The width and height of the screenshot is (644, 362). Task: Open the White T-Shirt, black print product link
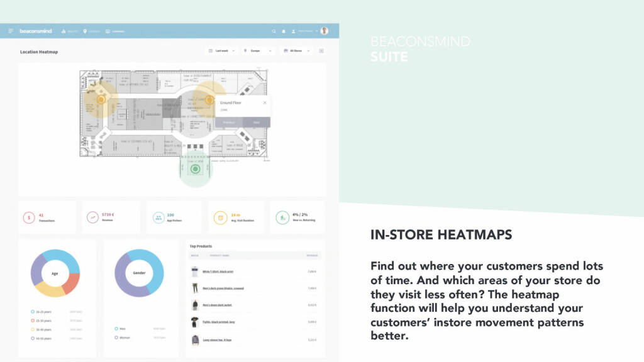pos(218,271)
